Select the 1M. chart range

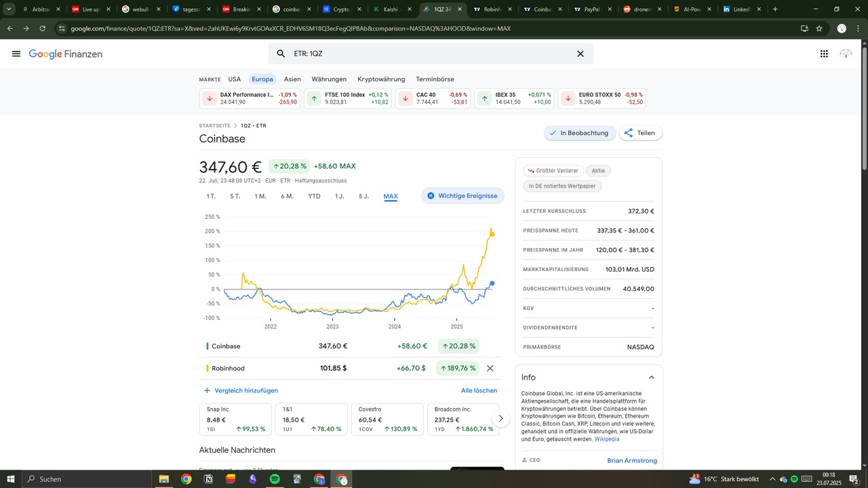tap(260, 196)
